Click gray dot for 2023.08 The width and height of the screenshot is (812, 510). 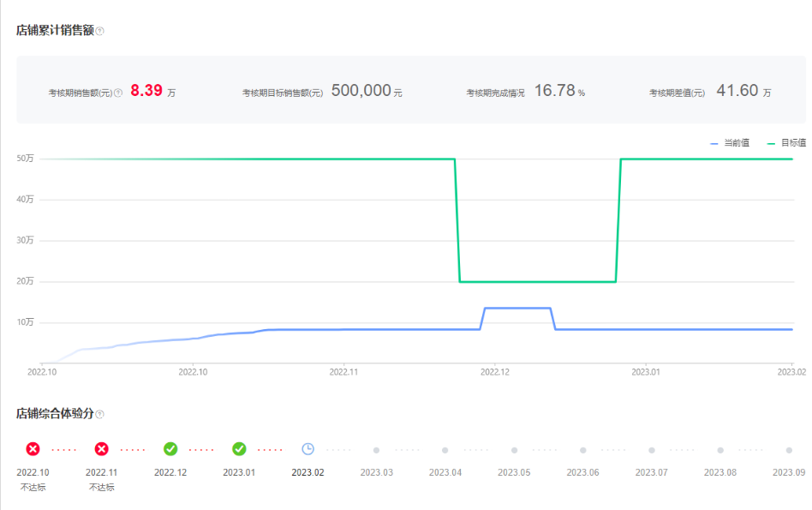pos(720,450)
